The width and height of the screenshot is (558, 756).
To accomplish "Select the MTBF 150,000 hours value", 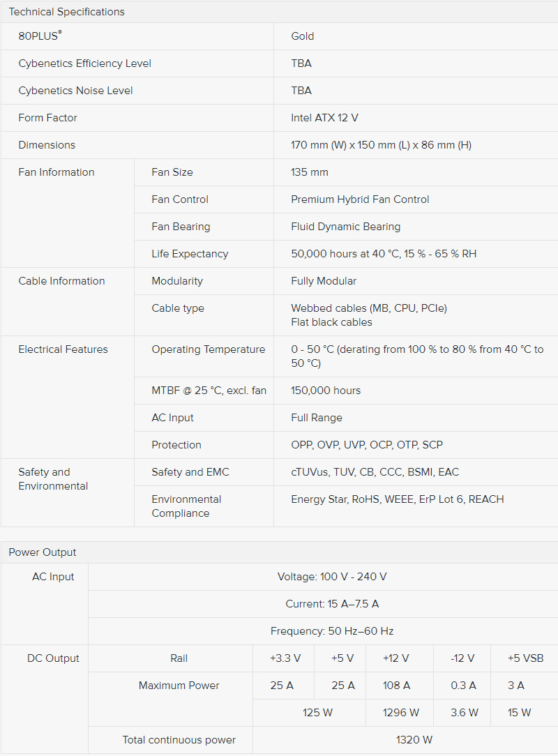I will (x=326, y=391).
